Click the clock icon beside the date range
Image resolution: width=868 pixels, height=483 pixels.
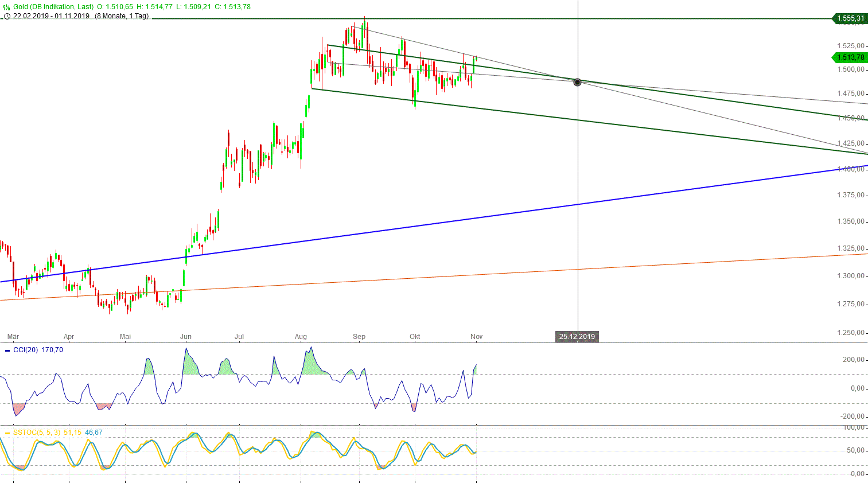[x=7, y=16]
